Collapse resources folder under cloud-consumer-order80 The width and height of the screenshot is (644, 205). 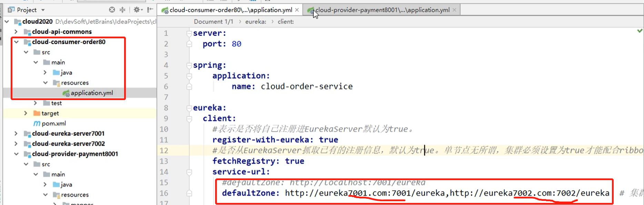(45, 83)
